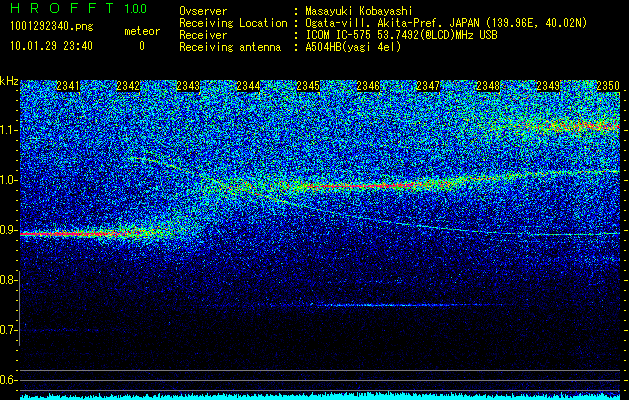
Task: Click the cyan signal level strip at the bottom
Action: [x=320, y=397]
